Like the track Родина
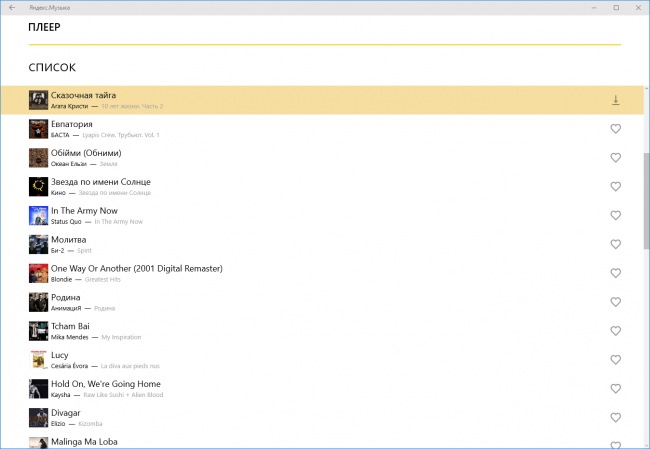The image size is (650, 449). point(616,302)
